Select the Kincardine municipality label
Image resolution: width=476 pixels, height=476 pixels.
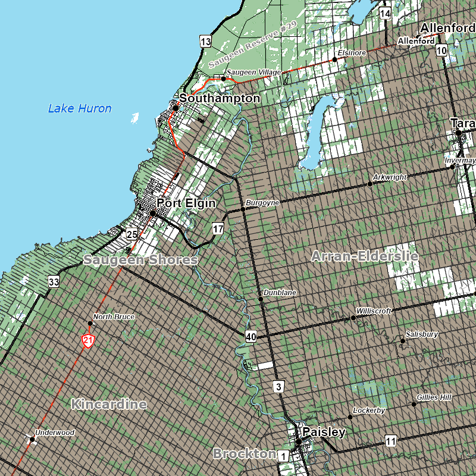[x=108, y=405]
